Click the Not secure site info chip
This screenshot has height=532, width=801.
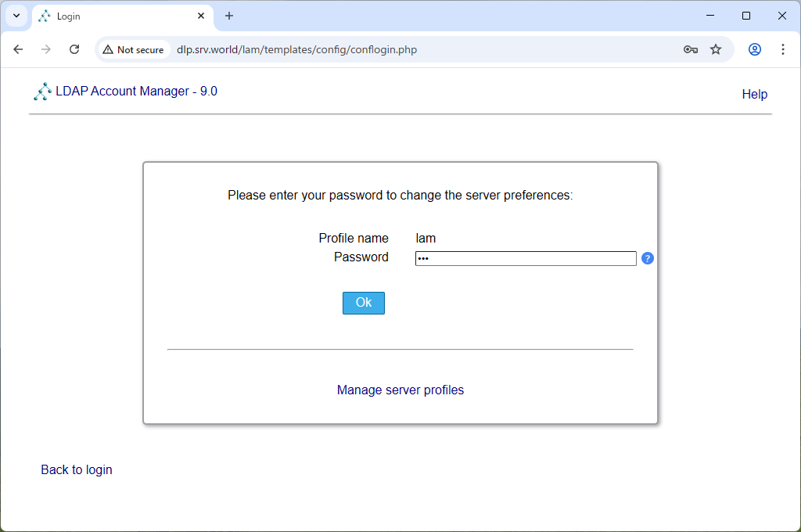click(134, 49)
